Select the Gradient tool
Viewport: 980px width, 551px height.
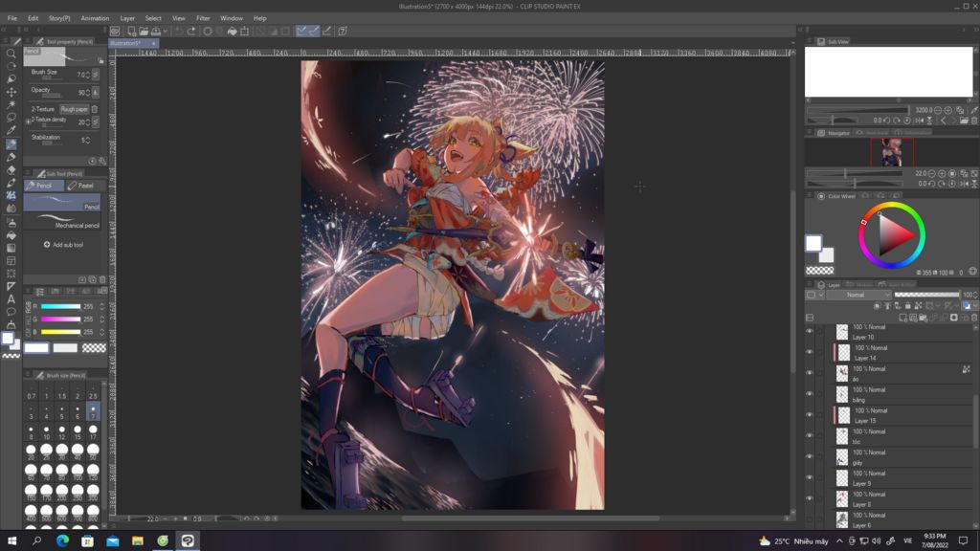(11, 248)
